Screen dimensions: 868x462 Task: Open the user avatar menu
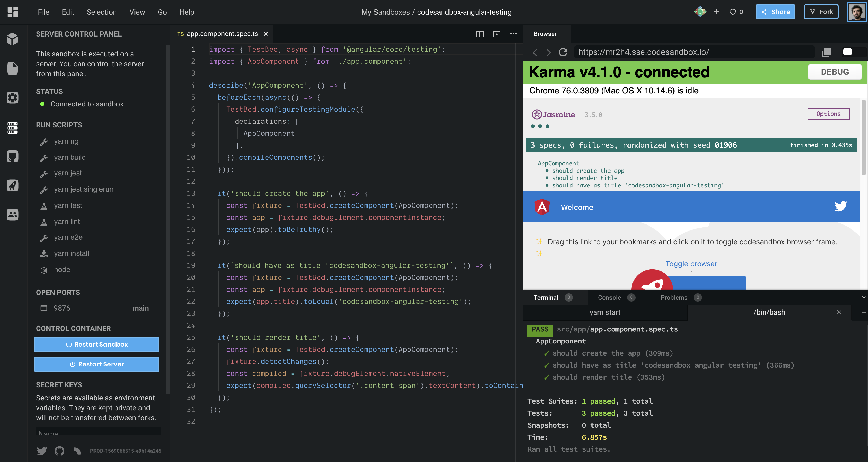[x=857, y=12]
